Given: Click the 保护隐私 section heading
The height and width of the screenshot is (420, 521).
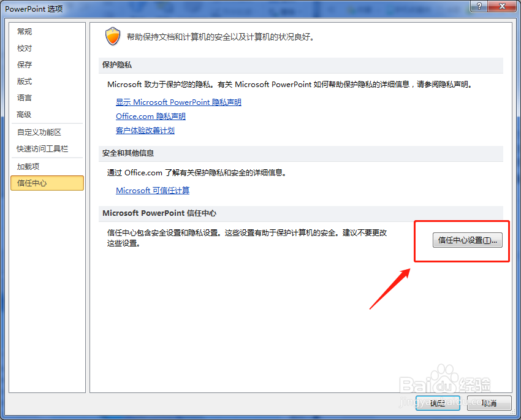Looking at the screenshot, I should (x=117, y=65).
